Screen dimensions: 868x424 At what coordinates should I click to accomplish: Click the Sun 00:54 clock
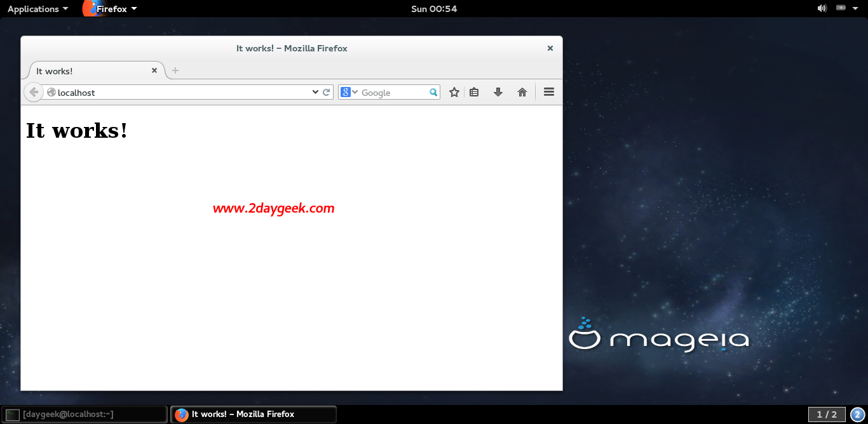click(434, 9)
